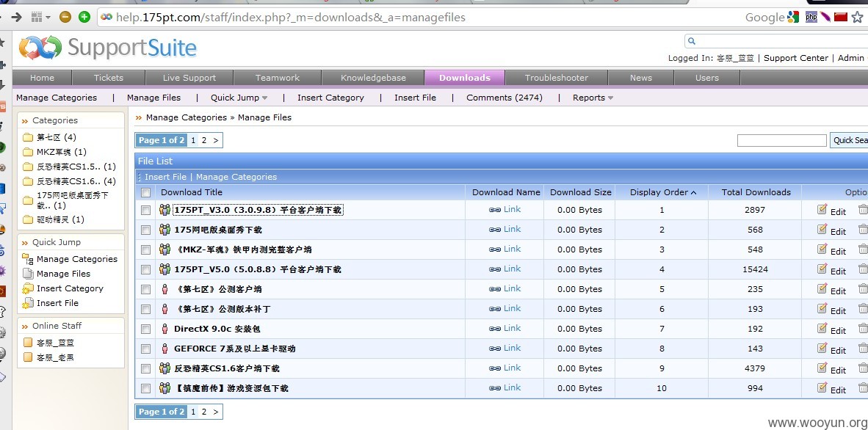Image resolution: width=868 pixels, height=430 pixels.
Task: Click Insert File icon in Quick Jump
Action: pyautogui.click(x=28, y=303)
